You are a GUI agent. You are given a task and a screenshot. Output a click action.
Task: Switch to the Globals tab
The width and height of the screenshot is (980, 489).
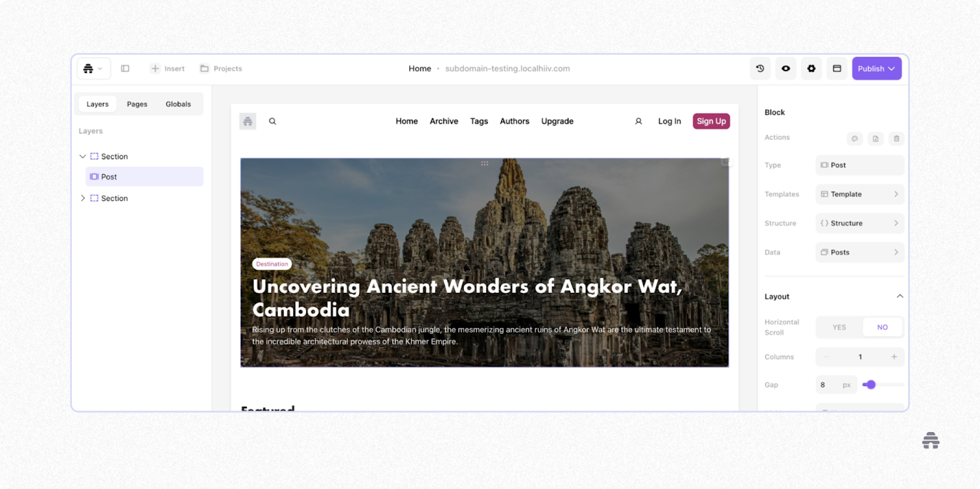coord(178,104)
